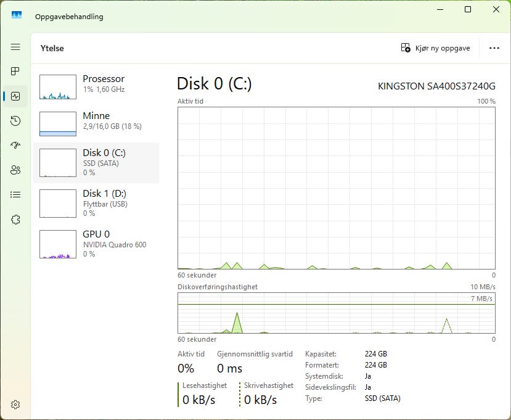Click the Type 'SSD (SATA)' value
The width and height of the screenshot is (511, 420).
pyautogui.click(x=383, y=398)
